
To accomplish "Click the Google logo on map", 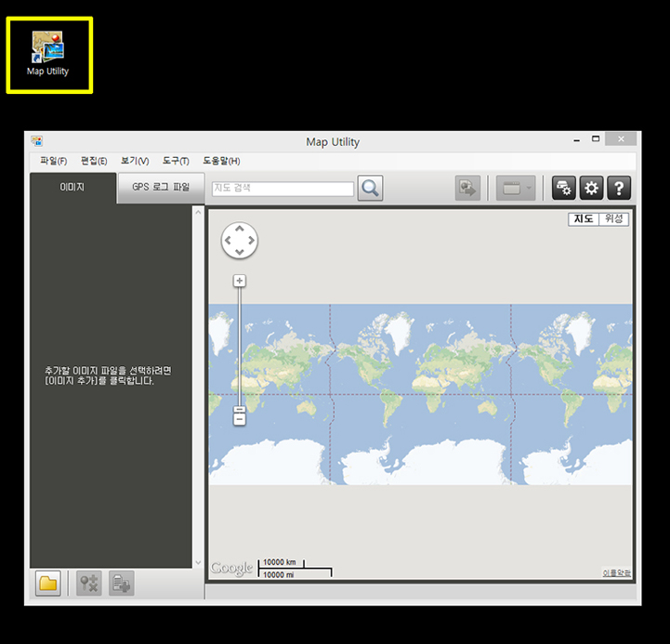I will tap(231, 568).
